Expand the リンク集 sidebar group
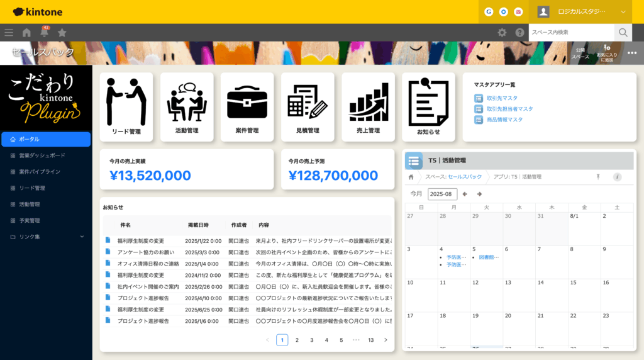The image size is (644, 360). 46,237
